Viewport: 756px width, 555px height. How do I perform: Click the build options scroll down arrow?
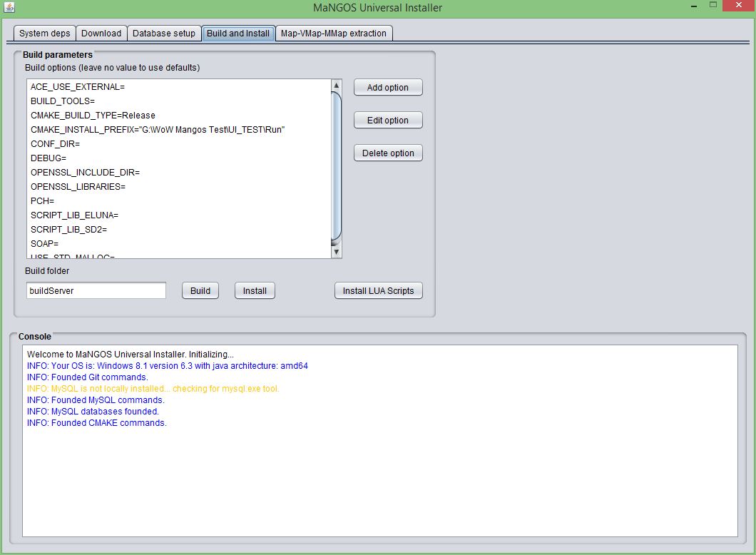click(x=337, y=252)
